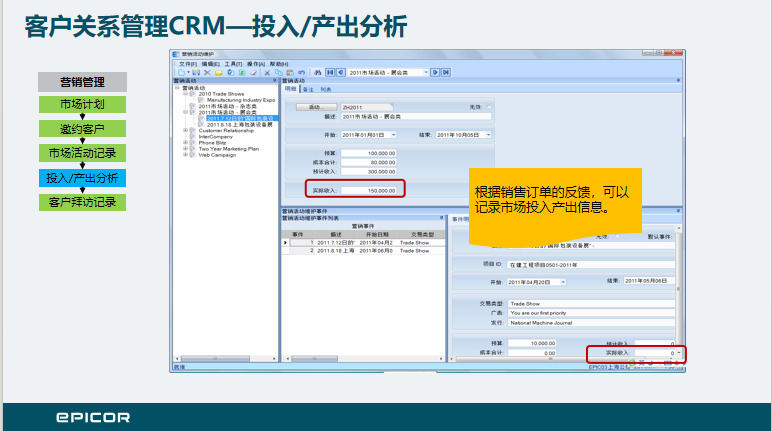Select InterCompany tree item
Screen dimensions: 772x431
pyautogui.click(x=216, y=136)
